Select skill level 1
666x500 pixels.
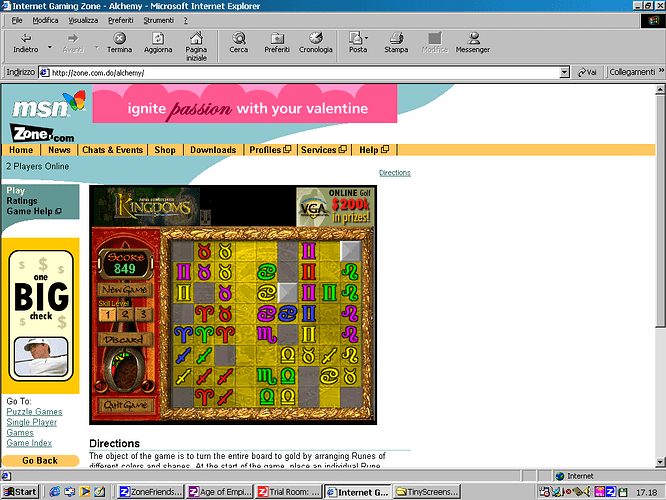108,314
